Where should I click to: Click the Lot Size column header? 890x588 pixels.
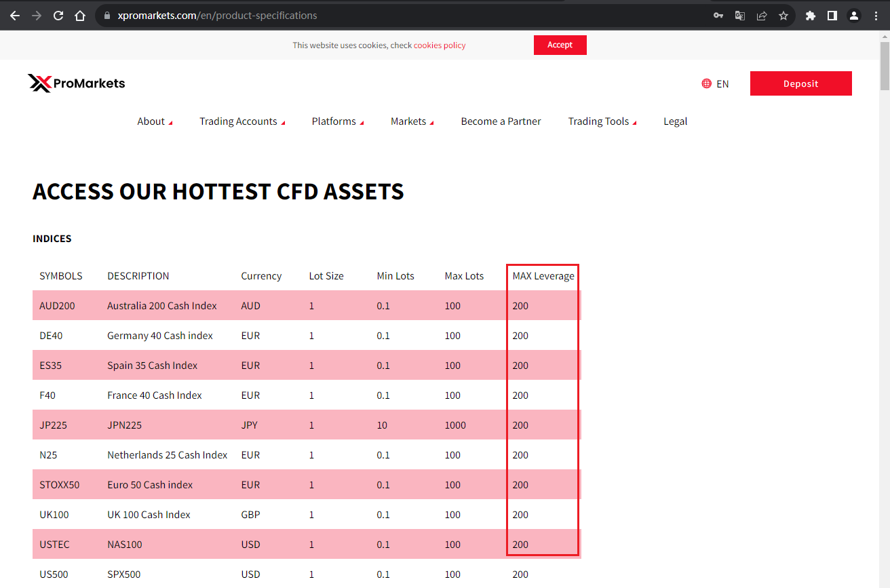pos(326,276)
